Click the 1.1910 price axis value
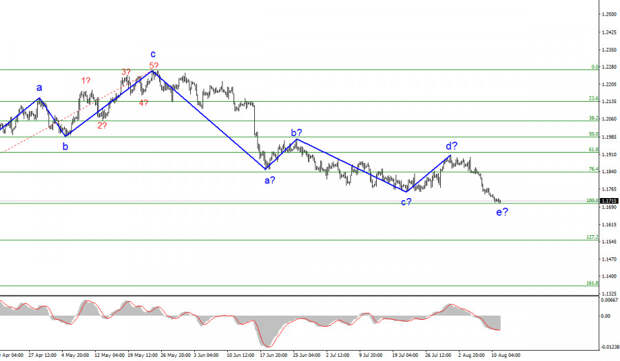 [x=609, y=155]
